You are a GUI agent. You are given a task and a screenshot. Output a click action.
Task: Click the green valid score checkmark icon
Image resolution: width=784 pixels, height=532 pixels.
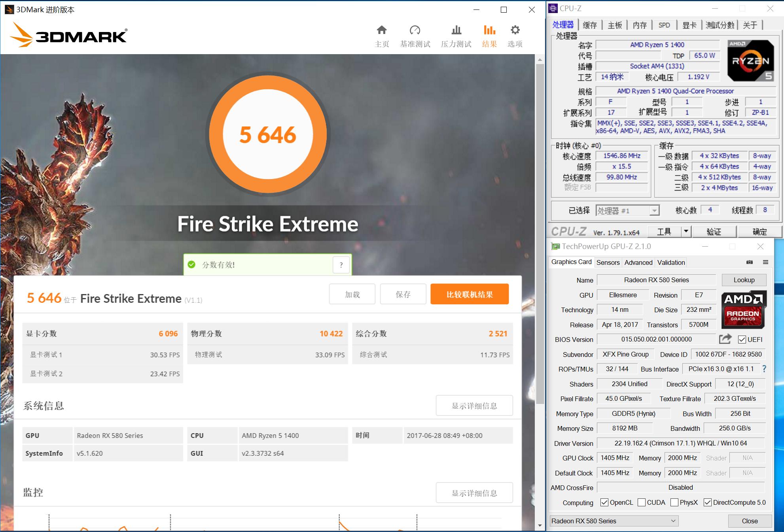(x=192, y=264)
